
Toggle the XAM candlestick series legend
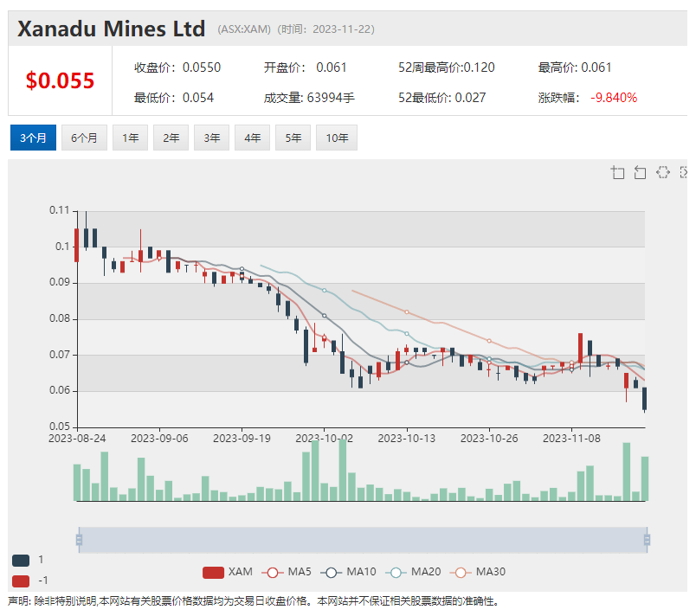(228, 572)
